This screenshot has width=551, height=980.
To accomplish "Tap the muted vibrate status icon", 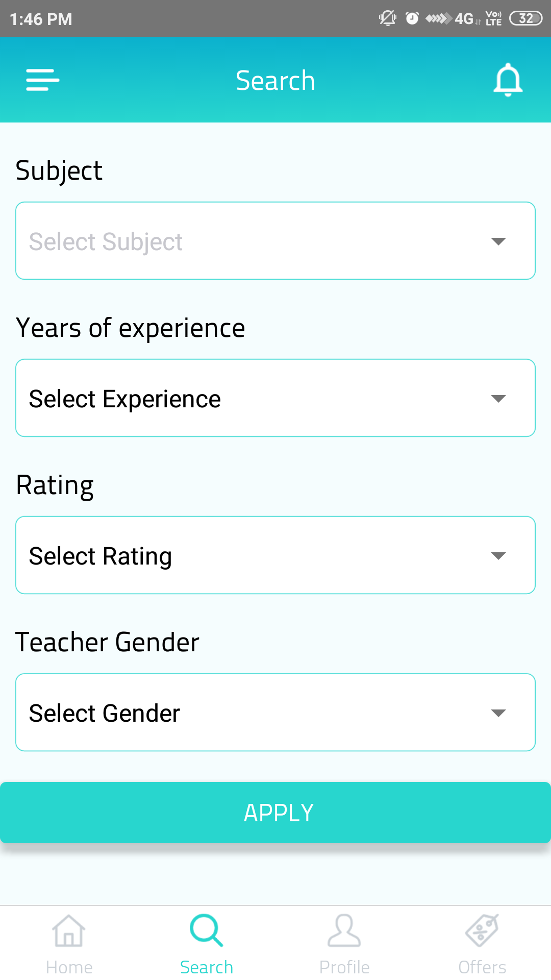I will click(387, 18).
